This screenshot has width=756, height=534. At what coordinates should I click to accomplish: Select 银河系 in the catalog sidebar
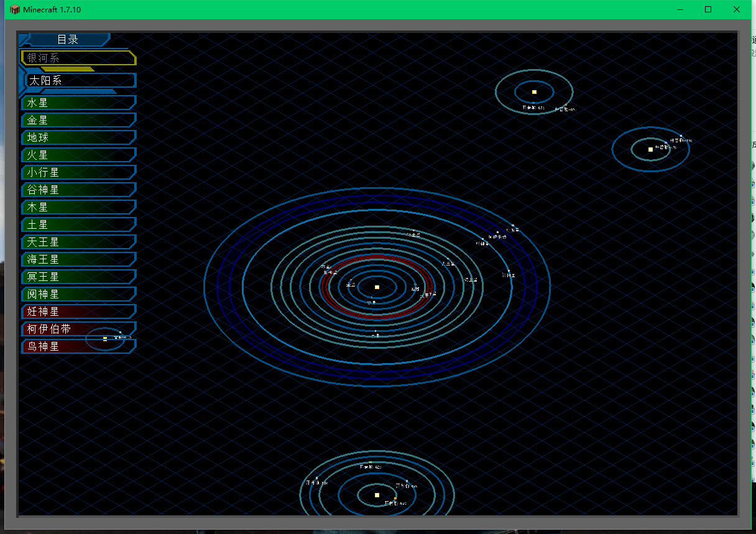(x=78, y=58)
